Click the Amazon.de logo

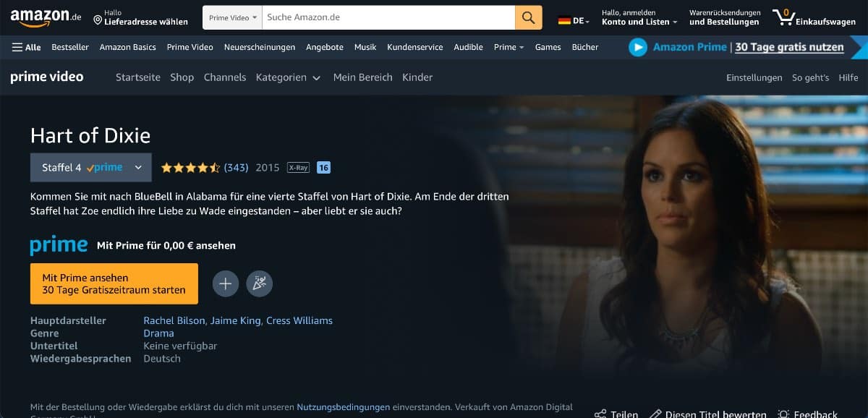click(46, 17)
